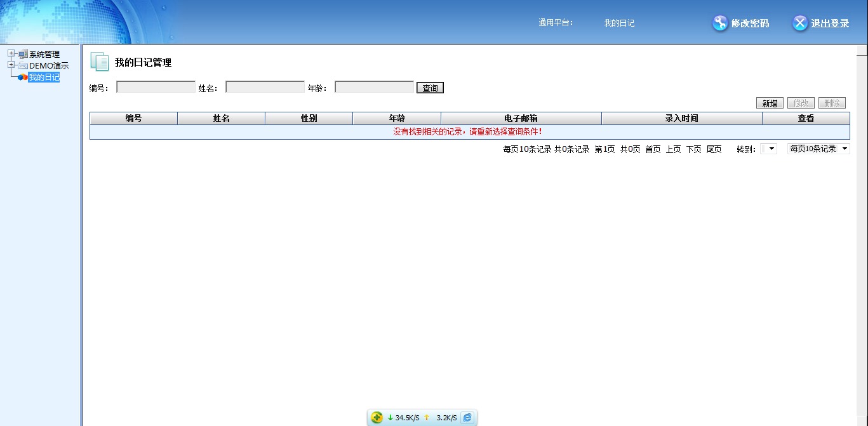
Task: Go to 尾页 last page
Action: click(714, 149)
